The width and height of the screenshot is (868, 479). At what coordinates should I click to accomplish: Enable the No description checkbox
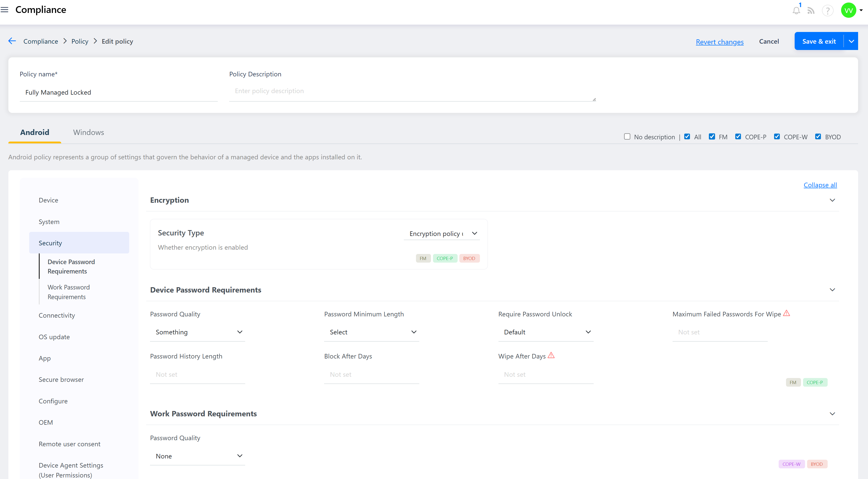tap(627, 136)
